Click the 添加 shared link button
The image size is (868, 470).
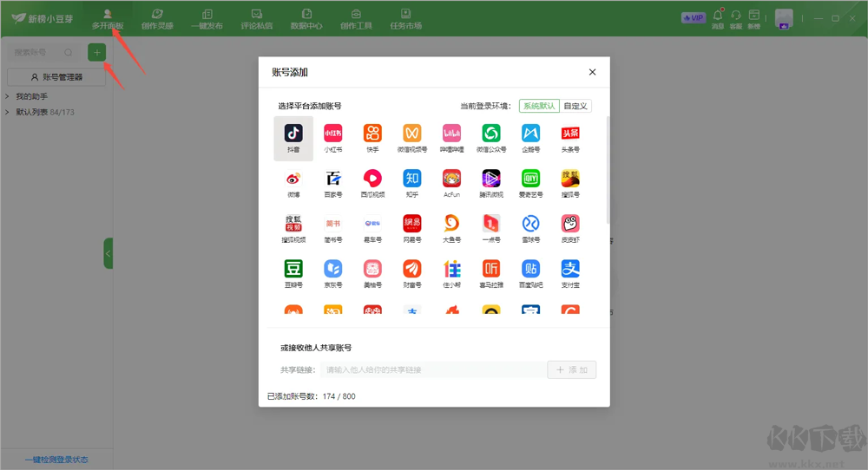(x=572, y=370)
